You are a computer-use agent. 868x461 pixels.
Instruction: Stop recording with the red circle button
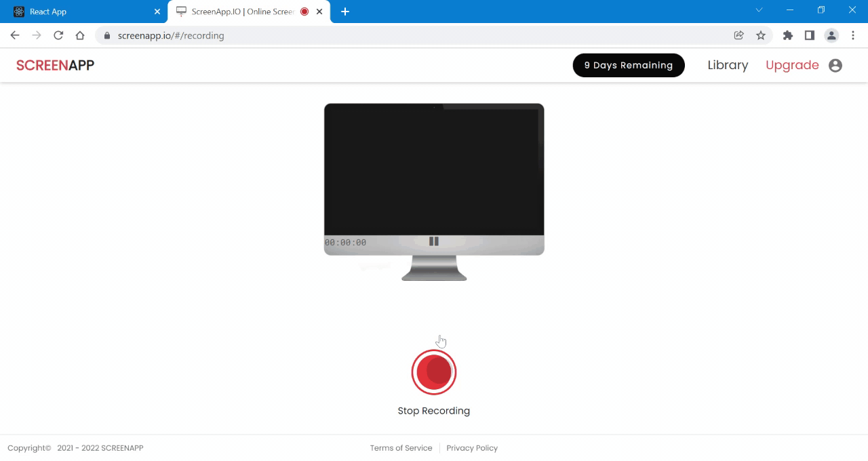click(x=434, y=372)
